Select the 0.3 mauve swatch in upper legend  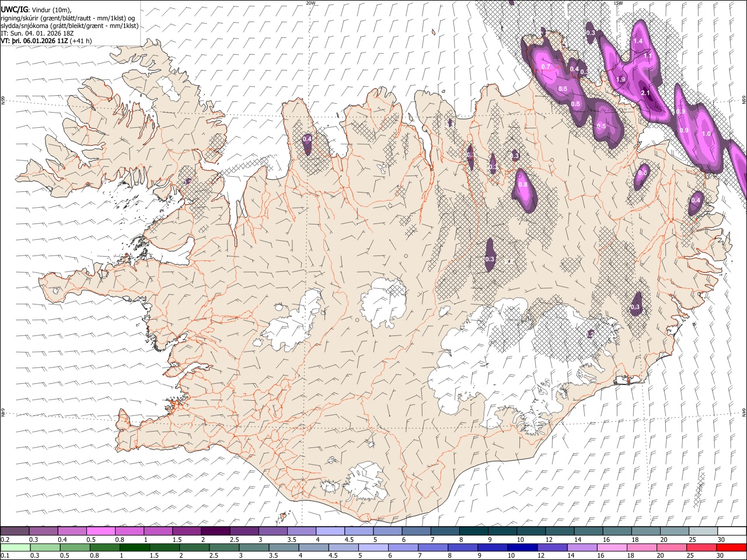point(44,531)
